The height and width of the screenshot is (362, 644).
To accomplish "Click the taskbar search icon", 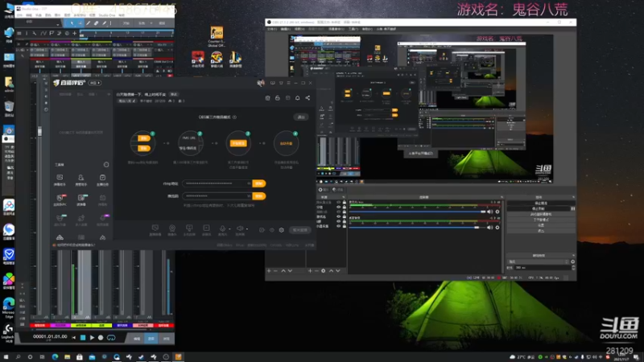I will click(18, 357).
